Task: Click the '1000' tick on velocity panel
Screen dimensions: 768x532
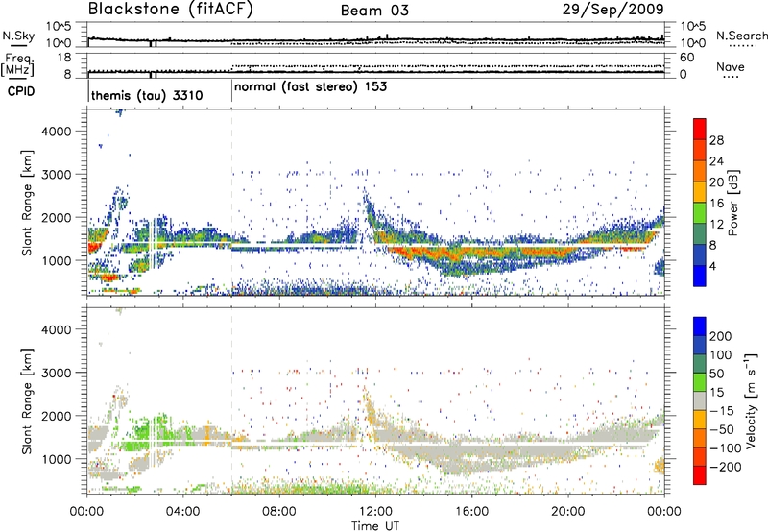Action: [57, 459]
